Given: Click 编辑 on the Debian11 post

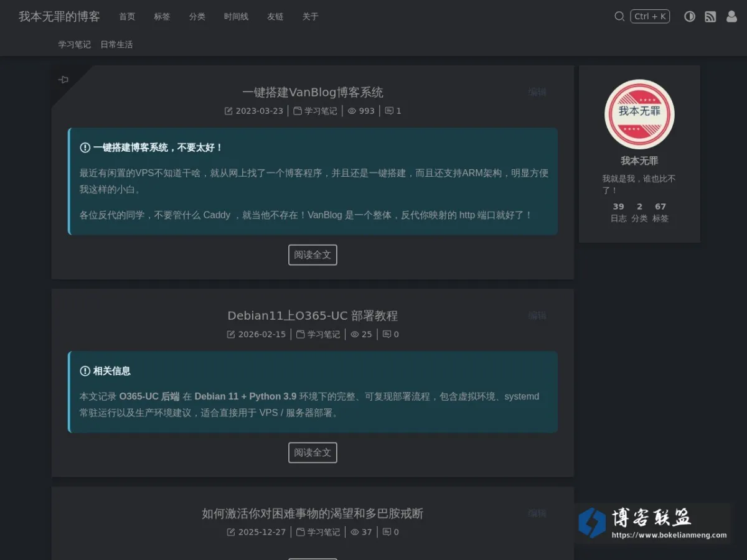Looking at the screenshot, I should pyautogui.click(x=537, y=315).
